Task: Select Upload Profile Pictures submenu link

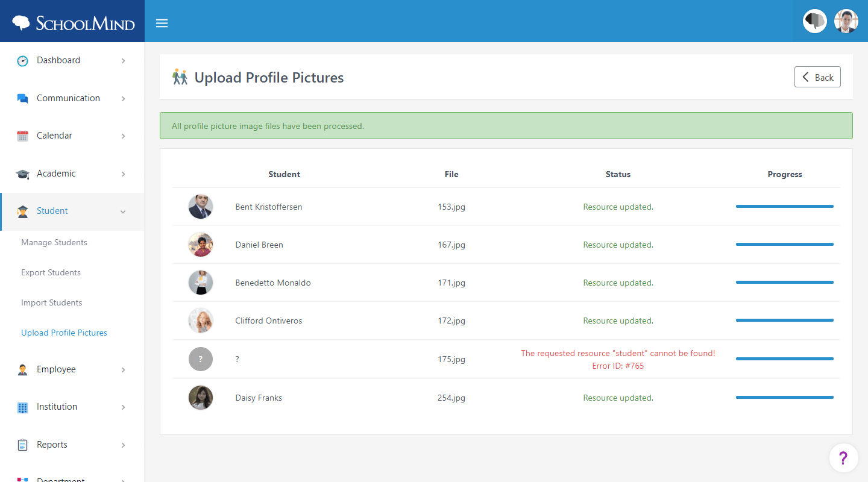Action: click(x=64, y=333)
